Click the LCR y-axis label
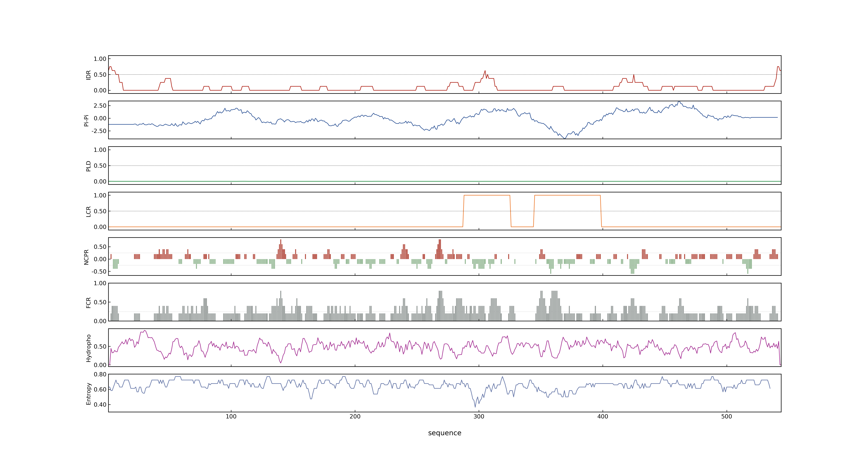The image size is (868, 463). click(x=88, y=211)
